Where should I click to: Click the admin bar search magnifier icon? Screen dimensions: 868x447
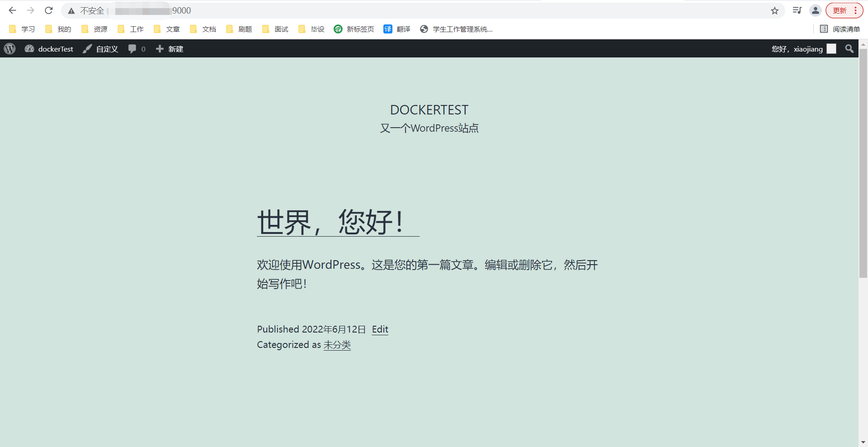(849, 49)
